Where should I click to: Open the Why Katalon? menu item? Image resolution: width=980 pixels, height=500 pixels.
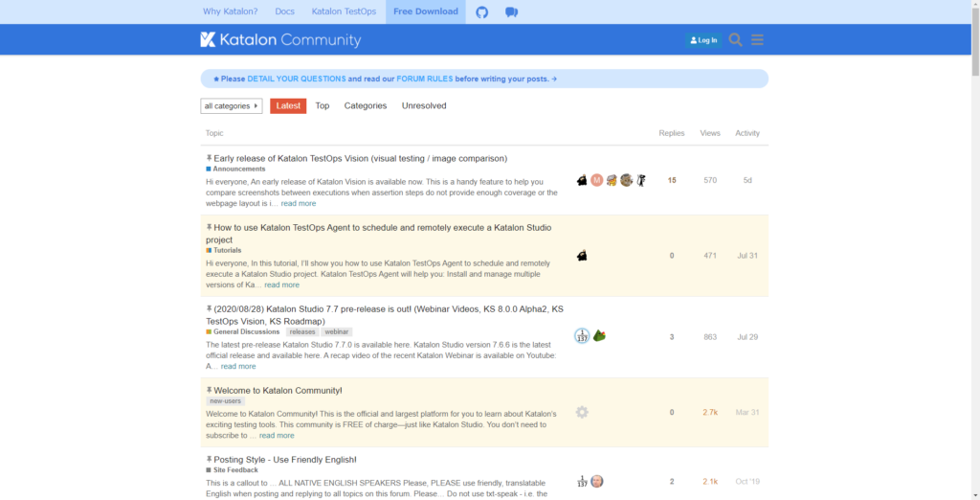[230, 11]
